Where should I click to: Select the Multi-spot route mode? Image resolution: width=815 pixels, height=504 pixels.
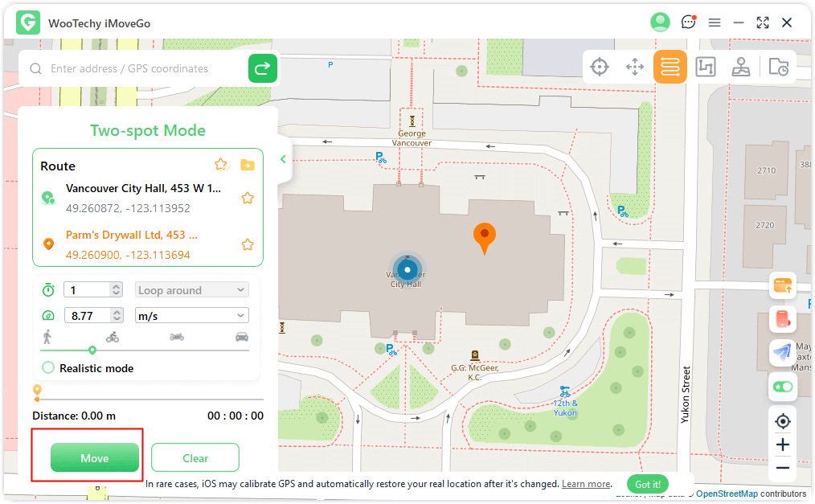coord(705,67)
